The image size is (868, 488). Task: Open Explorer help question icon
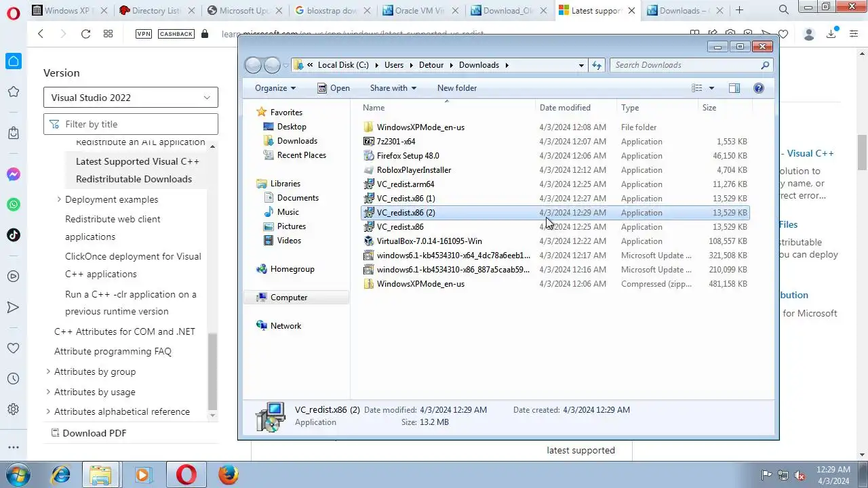click(x=759, y=88)
